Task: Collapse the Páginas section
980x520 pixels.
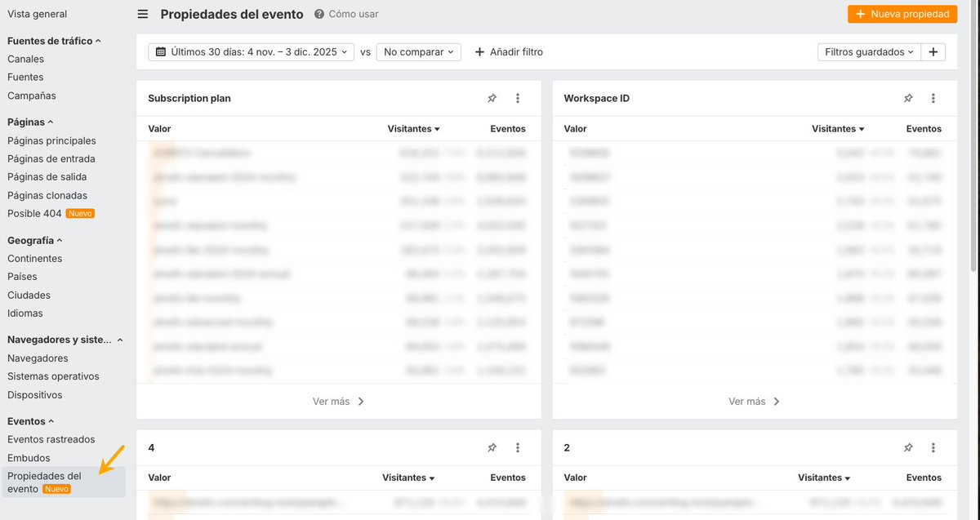Action: click(30, 122)
